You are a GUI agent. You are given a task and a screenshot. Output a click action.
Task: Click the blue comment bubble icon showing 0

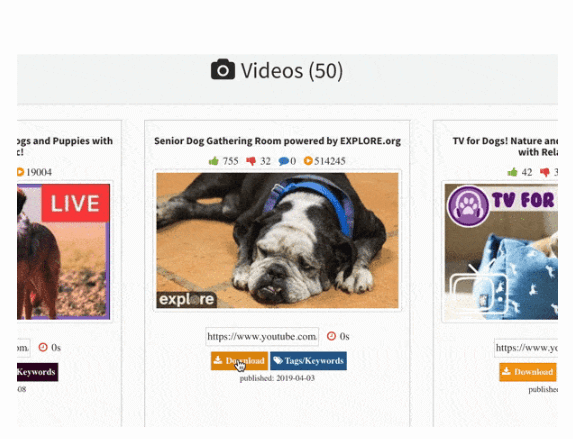pos(284,161)
